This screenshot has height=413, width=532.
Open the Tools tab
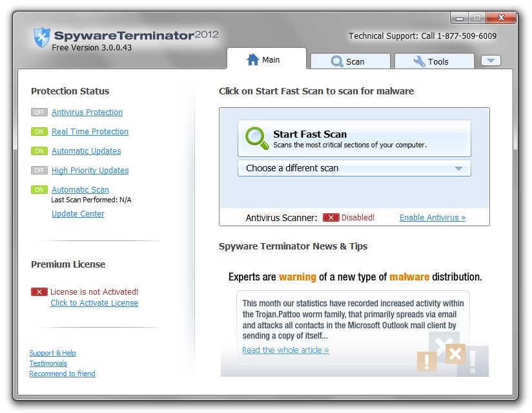(x=434, y=61)
